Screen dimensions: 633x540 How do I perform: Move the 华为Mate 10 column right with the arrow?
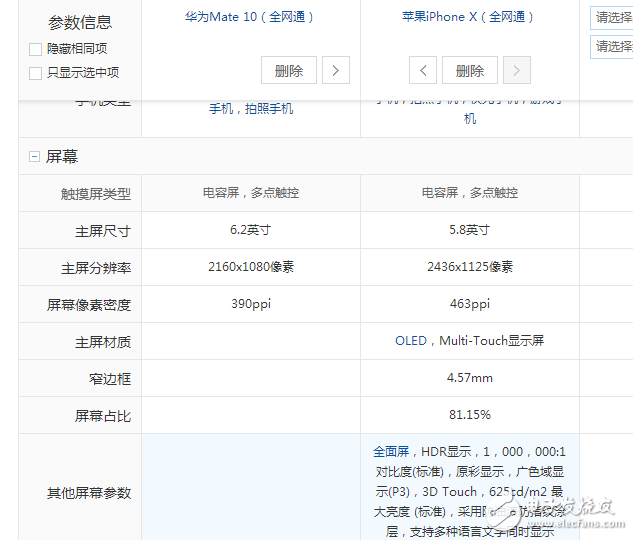(335, 71)
